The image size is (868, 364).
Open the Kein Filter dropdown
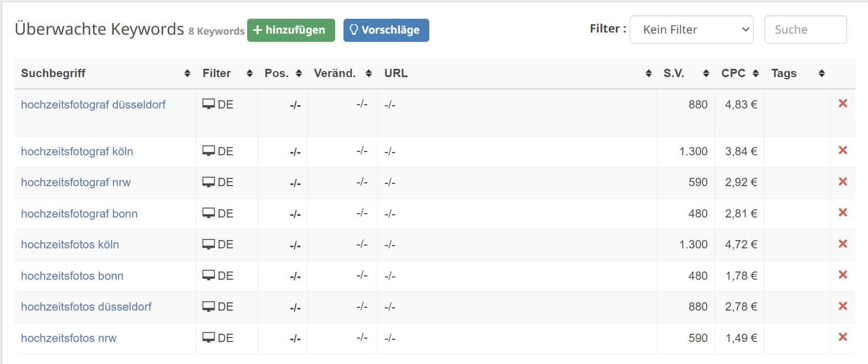point(691,29)
